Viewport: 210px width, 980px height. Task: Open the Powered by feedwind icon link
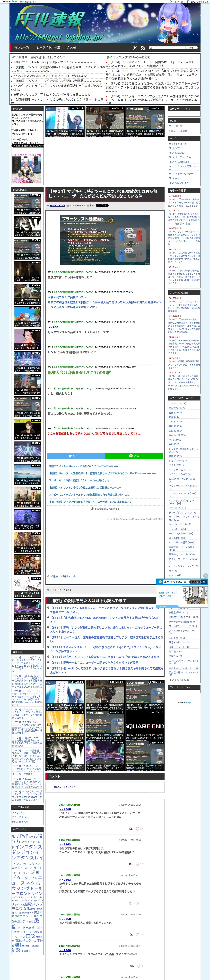pyautogui.click(x=105, y=509)
